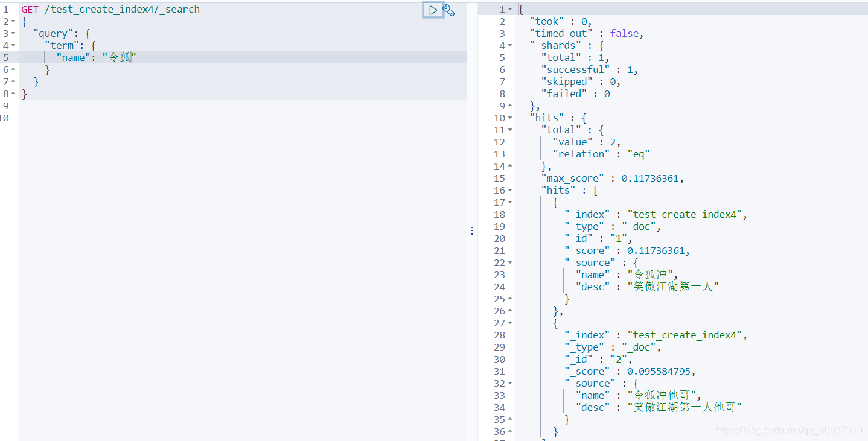Click the "_id" : "2" line
The height and width of the screenshot is (441, 868).
click(x=598, y=360)
